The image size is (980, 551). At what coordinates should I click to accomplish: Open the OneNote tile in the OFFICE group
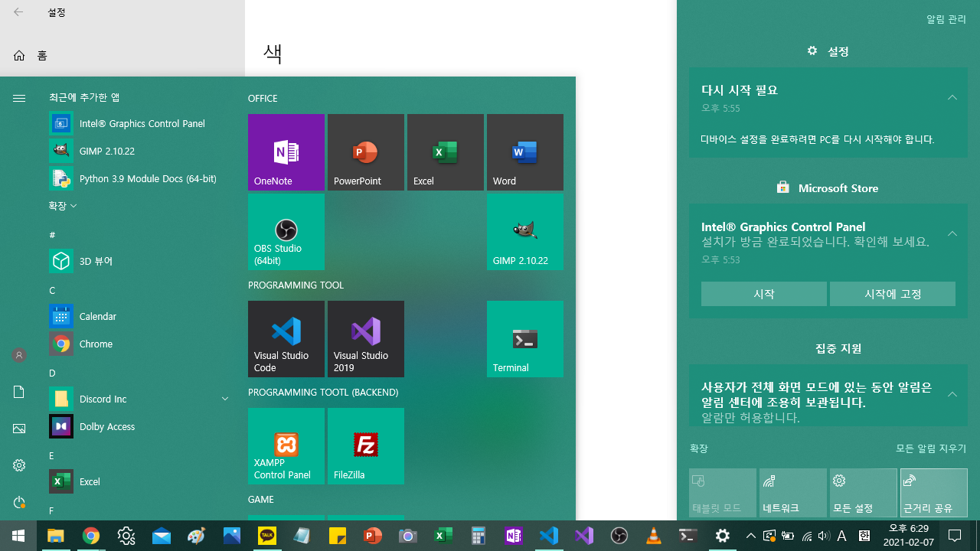286,152
